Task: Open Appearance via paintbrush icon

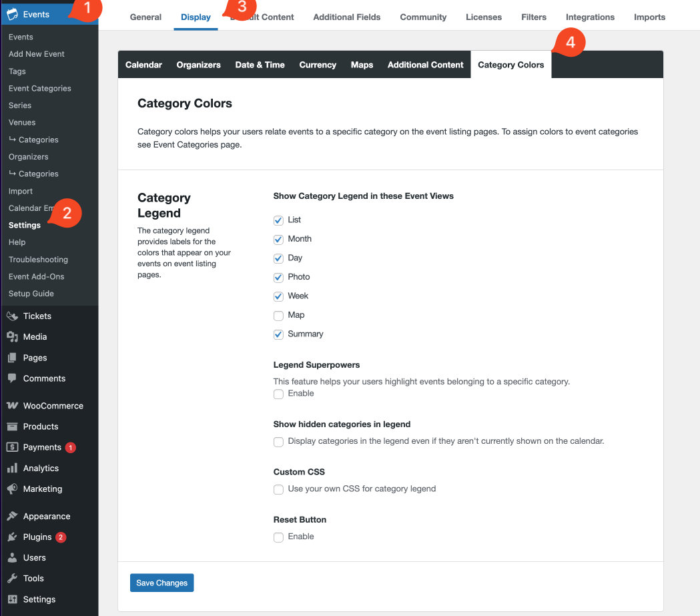Action: 12,517
